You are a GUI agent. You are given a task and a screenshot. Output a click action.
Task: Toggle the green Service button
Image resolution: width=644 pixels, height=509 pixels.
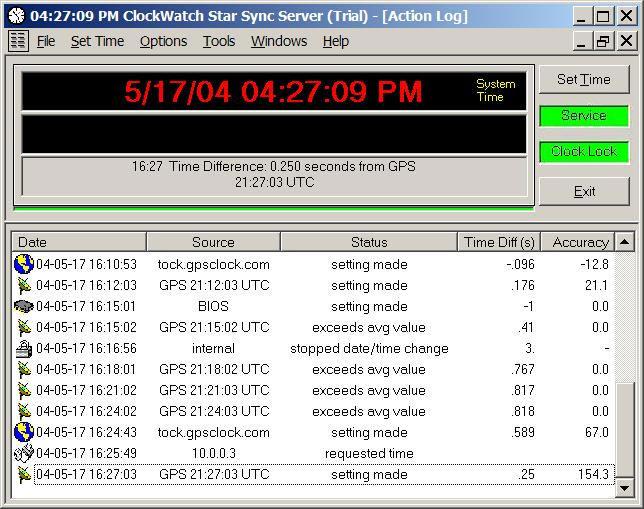pos(584,115)
